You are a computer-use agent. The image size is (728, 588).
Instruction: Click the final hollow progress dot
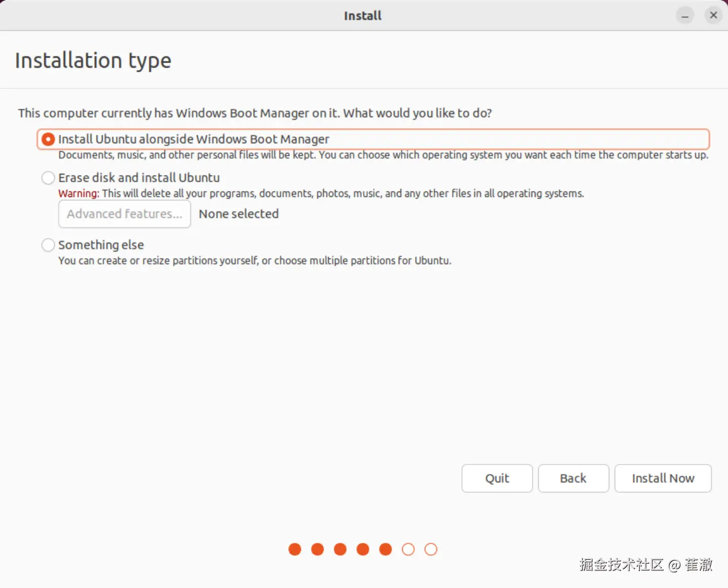pos(431,550)
